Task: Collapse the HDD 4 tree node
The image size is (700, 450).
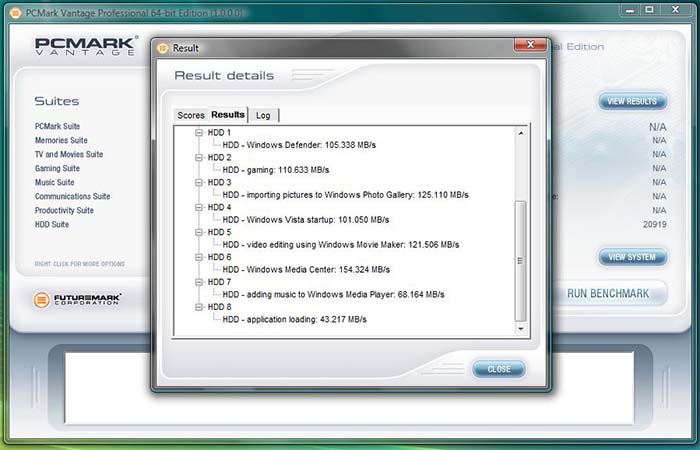Action: point(199,208)
